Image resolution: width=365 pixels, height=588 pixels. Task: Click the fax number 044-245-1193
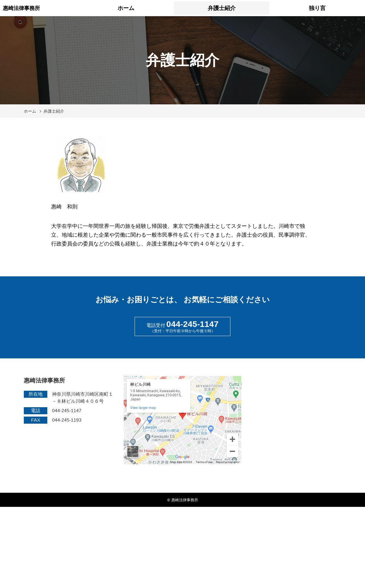point(67,420)
